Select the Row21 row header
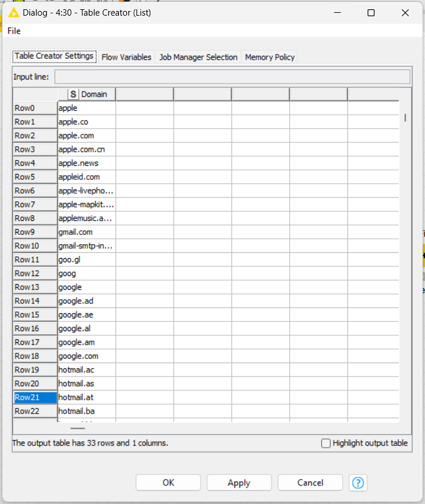 (35, 397)
